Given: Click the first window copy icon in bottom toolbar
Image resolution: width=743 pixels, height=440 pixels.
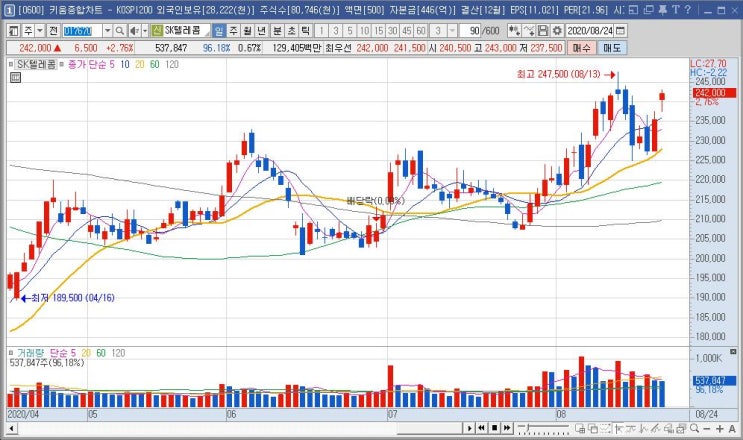Looking at the screenshot, I should 580,428.
